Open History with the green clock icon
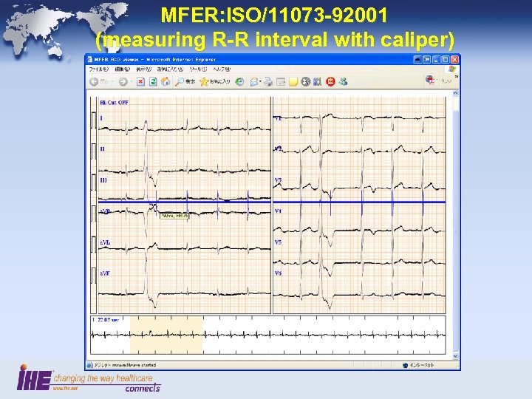 click(x=240, y=82)
